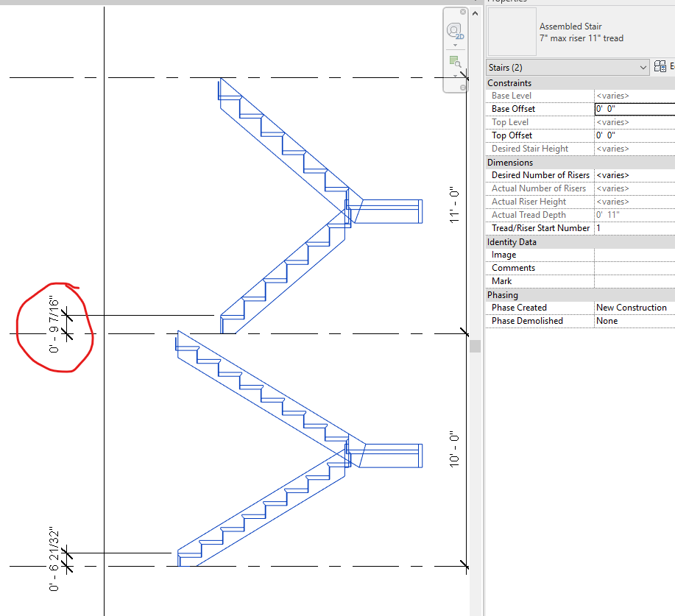Click the Mark field to enter a value
This screenshot has width=675, height=616.
pyautogui.click(x=633, y=280)
